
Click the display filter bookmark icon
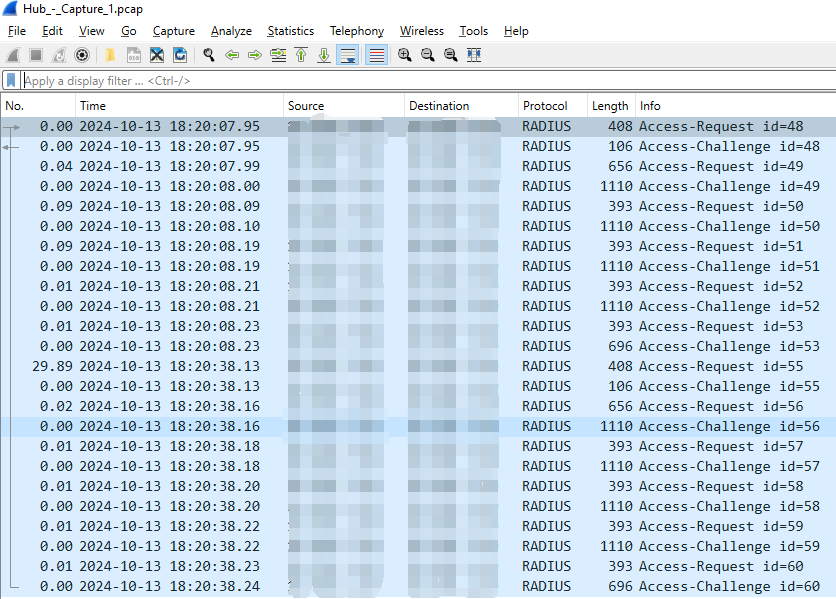[x=11, y=81]
